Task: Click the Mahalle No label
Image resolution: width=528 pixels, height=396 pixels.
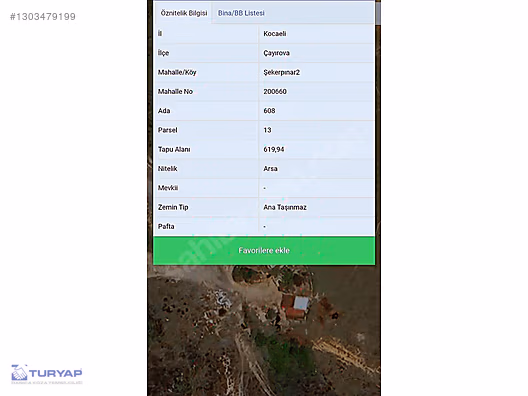Action: click(175, 92)
